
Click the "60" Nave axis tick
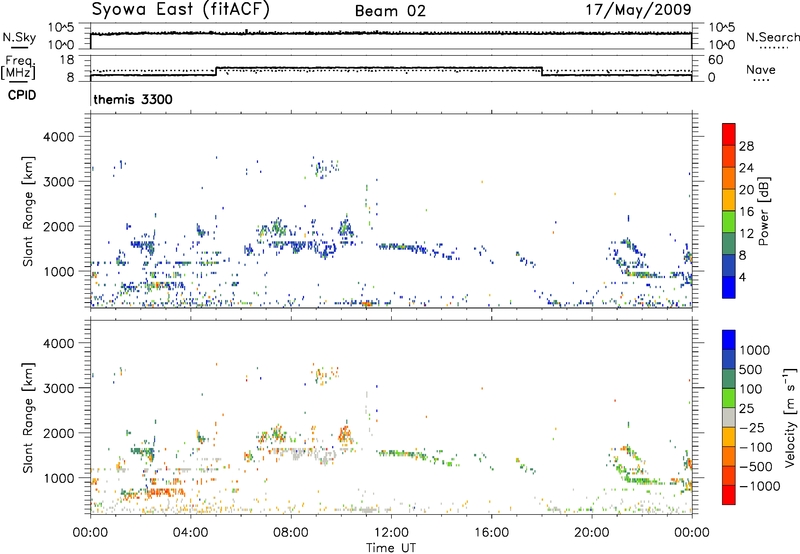click(x=716, y=60)
